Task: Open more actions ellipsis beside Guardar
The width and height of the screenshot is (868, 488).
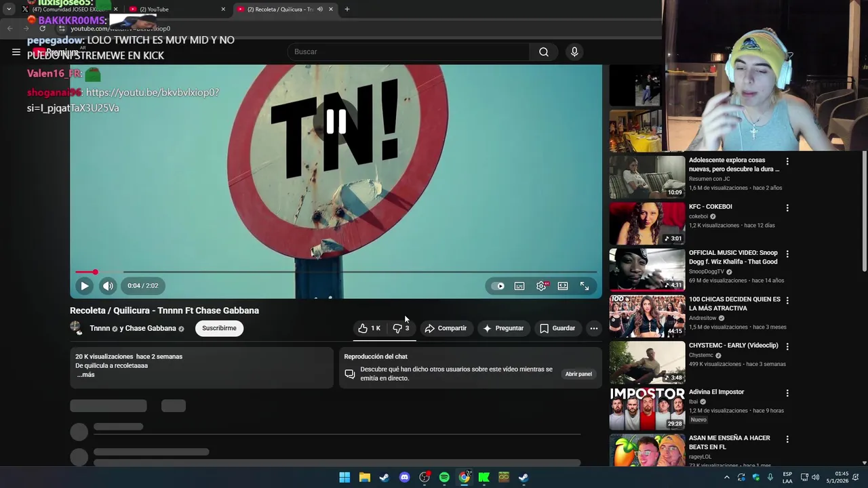Action: (594, 328)
